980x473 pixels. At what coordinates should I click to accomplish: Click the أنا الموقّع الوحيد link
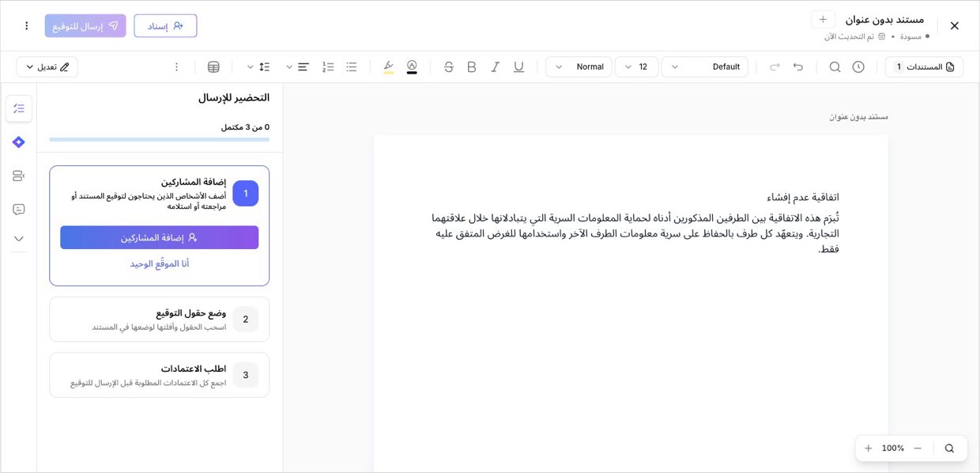(160, 263)
